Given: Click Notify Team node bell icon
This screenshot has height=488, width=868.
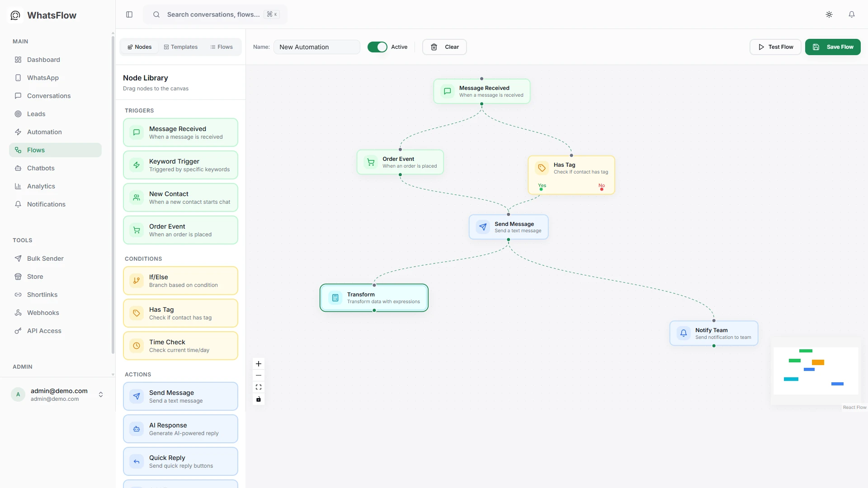Looking at the screenshot, I should [684, 333].
